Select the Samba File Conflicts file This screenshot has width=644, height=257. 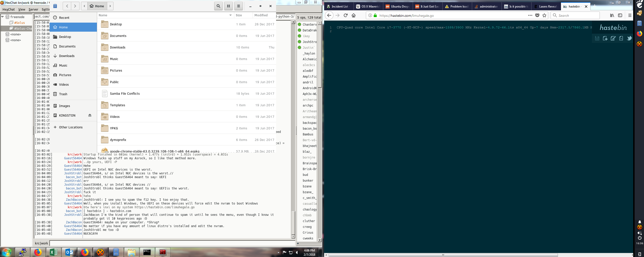point(187,93)
